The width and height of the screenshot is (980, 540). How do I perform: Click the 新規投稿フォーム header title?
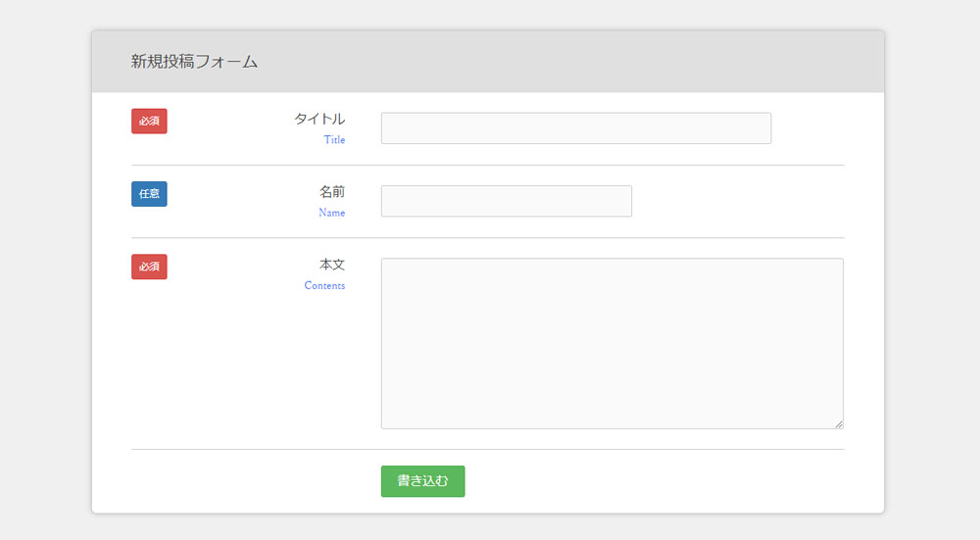194,61
